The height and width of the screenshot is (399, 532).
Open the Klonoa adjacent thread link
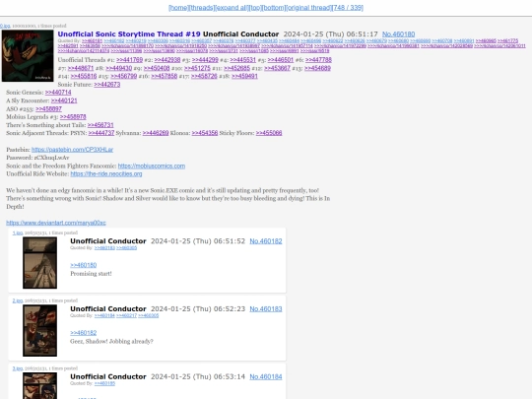[x=205, y=133]
